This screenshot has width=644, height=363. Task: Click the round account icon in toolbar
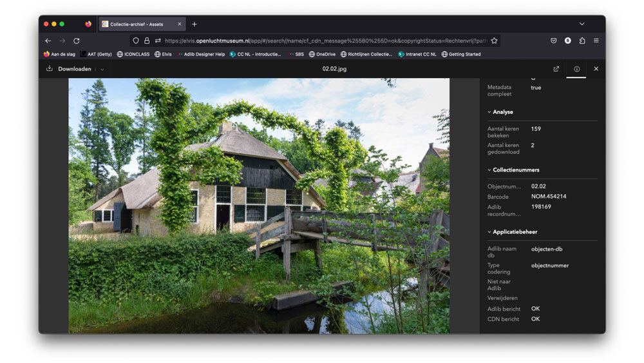pos(567,41)
